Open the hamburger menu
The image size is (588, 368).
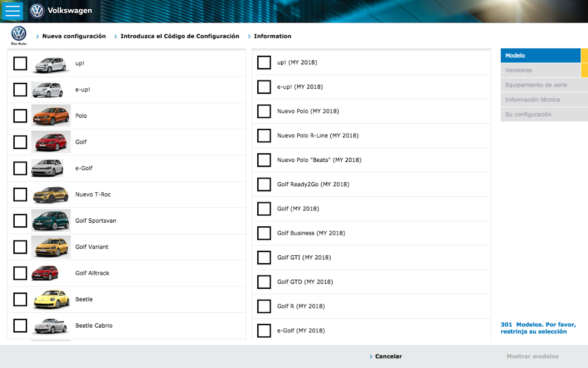pos(12,11)
